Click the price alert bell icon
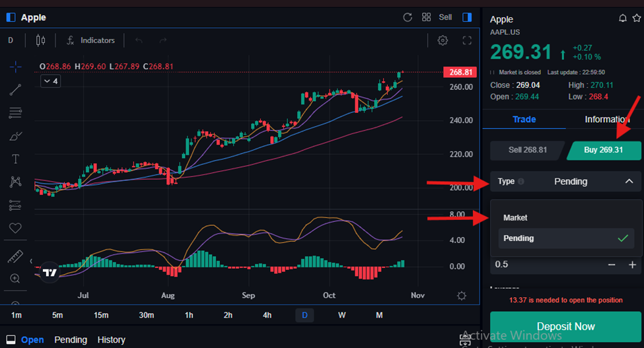This screenshot has height=348, width=644. [x=622, y=18]
